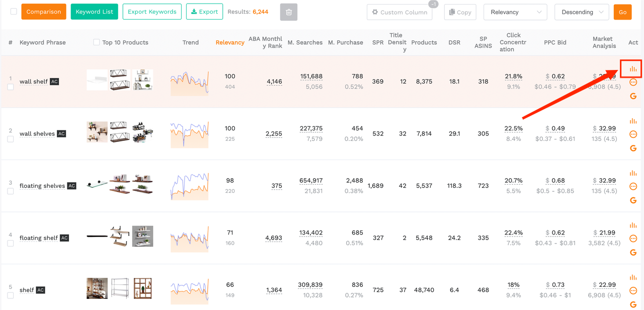Image resolution: width=644 pixels, height=310 pixels.
Task: Click Google icon for floating shelf row
Action: click(633, 252)
